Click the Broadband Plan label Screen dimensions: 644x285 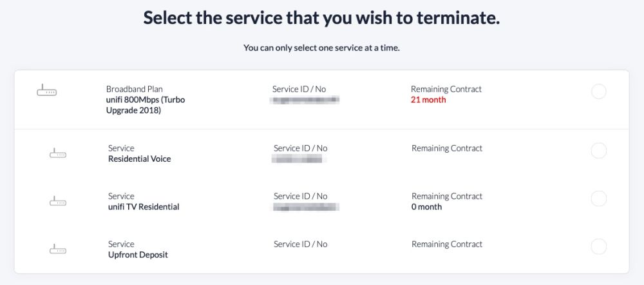pos(133,89)
